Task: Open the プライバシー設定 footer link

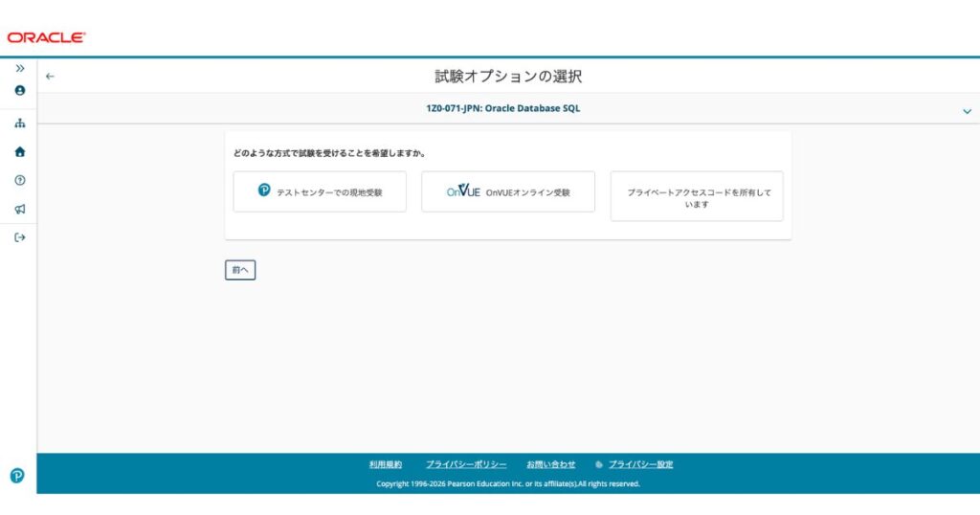Action: [x=640, y=464]
